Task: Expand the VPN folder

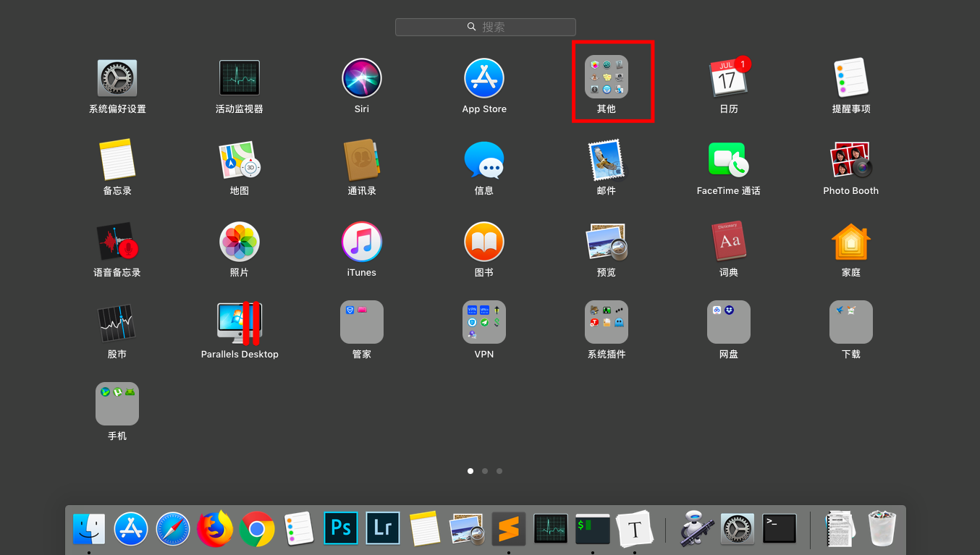Action: (483, 323)
